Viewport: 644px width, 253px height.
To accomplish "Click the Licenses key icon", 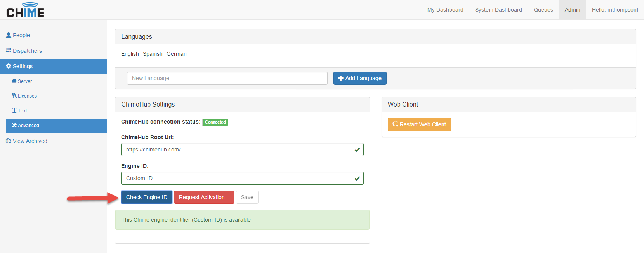I will [x=14, y=96].
